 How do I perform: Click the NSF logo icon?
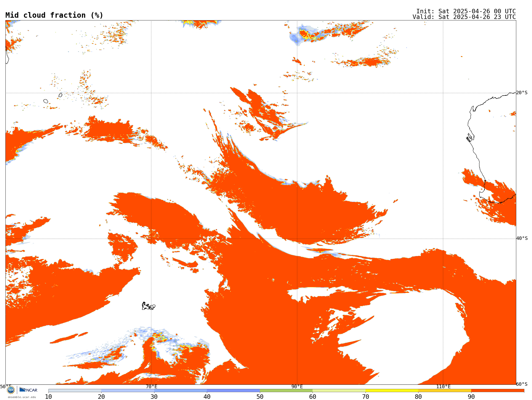[11, 390]
